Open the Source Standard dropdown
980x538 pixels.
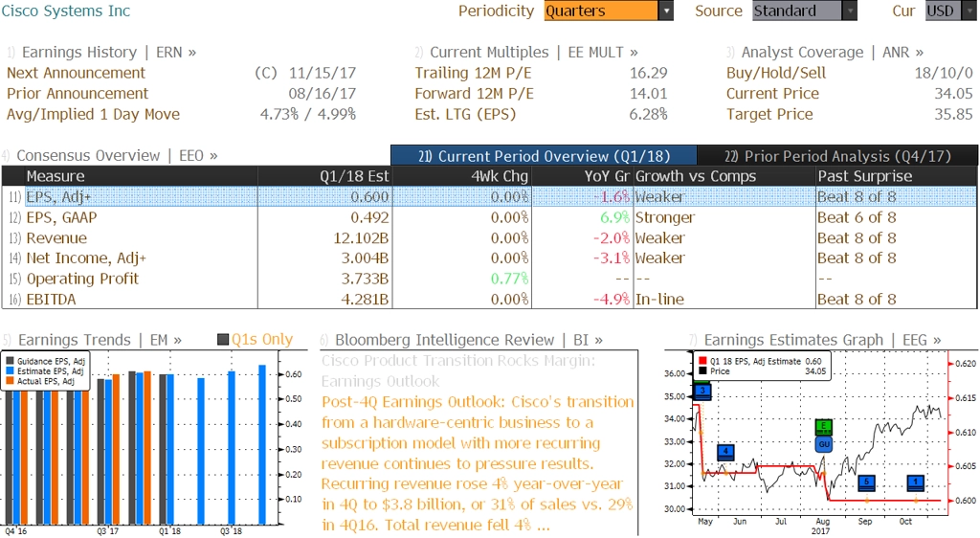pyautogui.click(x=804, y=11)
